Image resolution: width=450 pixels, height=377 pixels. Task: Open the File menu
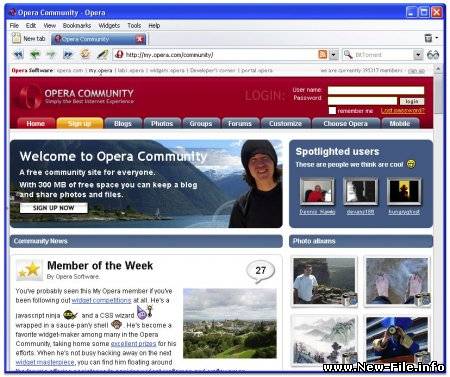14,25
